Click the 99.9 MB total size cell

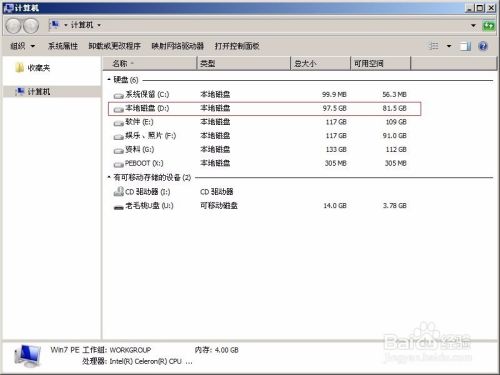334,94
